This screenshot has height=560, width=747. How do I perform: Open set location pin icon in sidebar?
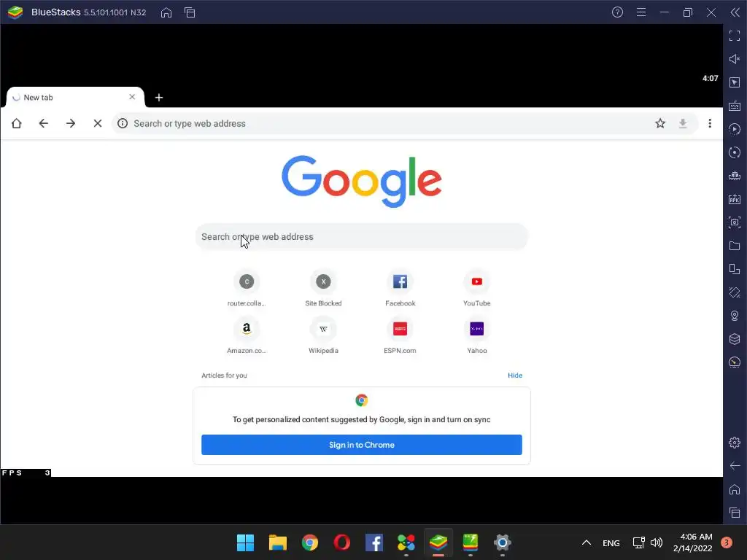[x=735, y=316]
